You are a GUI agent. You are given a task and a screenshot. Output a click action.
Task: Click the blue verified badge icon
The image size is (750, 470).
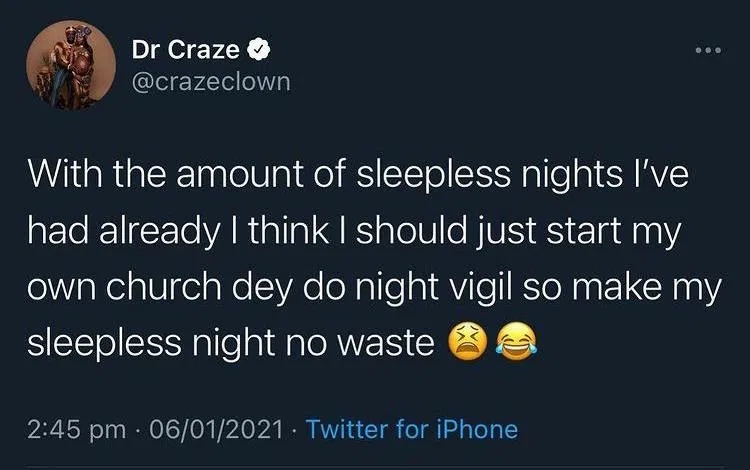[255, 48]
